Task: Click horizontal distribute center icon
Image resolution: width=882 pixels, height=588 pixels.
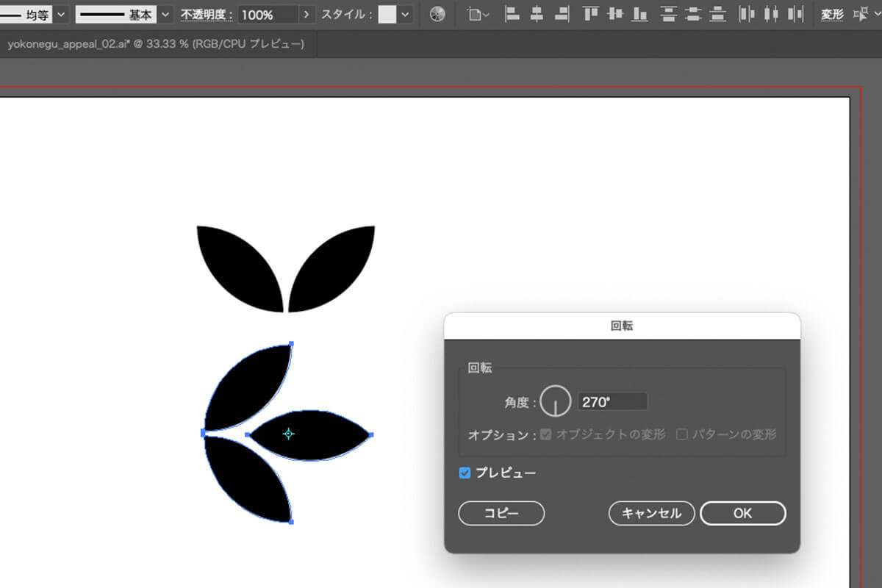Action: coord(770,14)
